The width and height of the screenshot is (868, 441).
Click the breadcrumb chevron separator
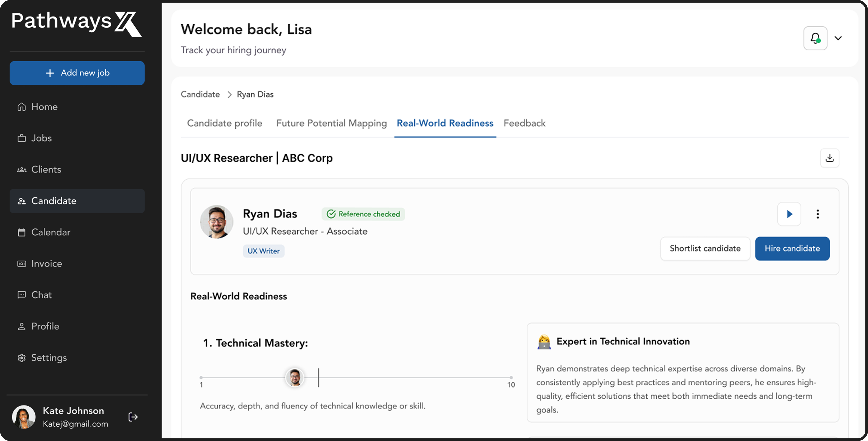coord(230,95)
